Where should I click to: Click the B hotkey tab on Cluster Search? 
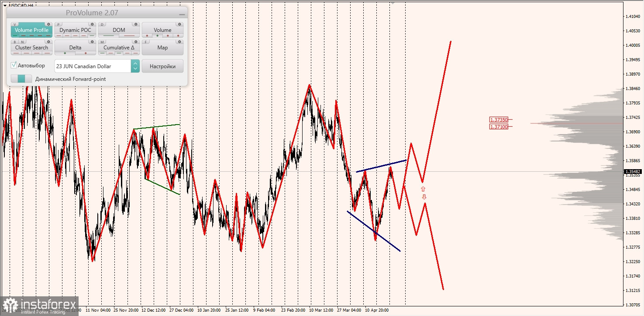pos(15,42)
